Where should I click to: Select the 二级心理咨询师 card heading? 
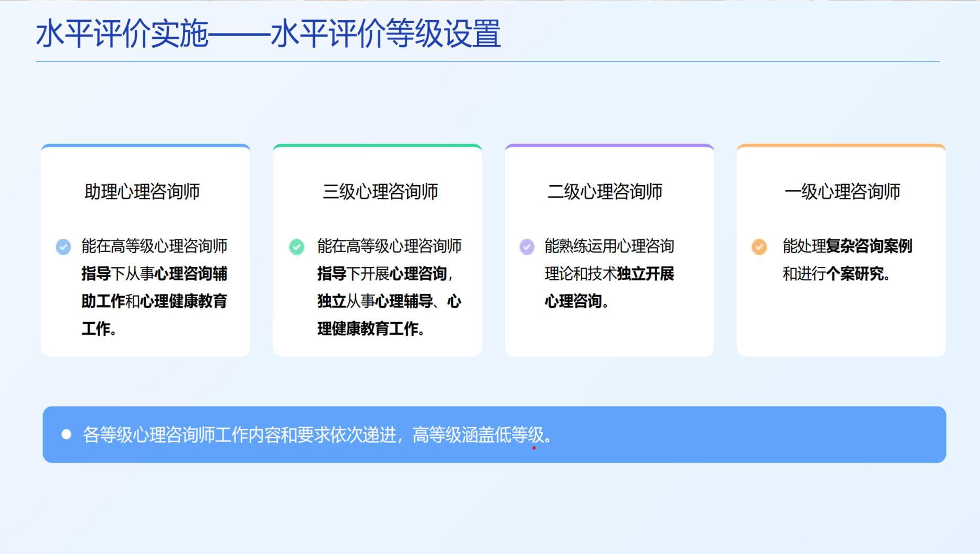[605, 192]
